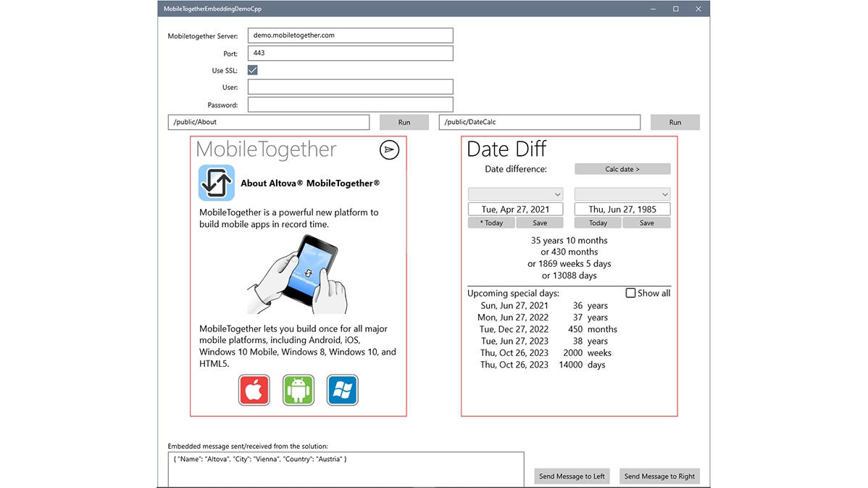Uncheck the Use SSL checkbox
The width and height of the screenshot is (868, 488).
tap(253, 70)
